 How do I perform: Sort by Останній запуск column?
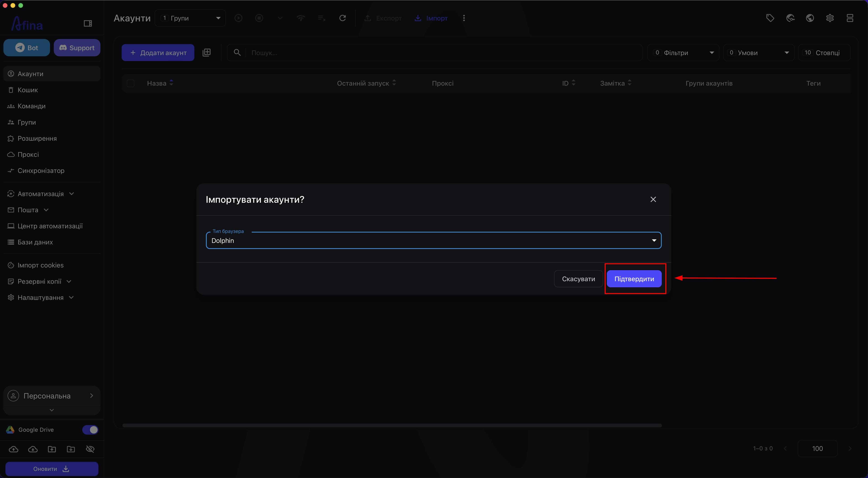pyautogui.click(x=366, y=83)
